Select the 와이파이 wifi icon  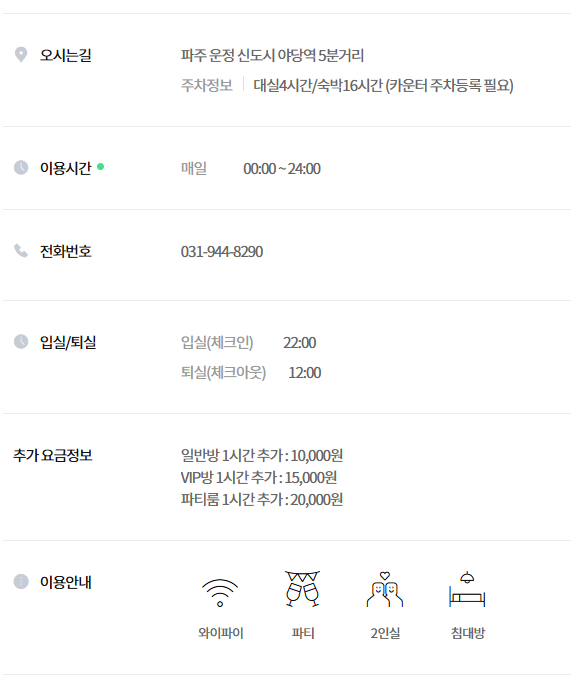[220, 592]
